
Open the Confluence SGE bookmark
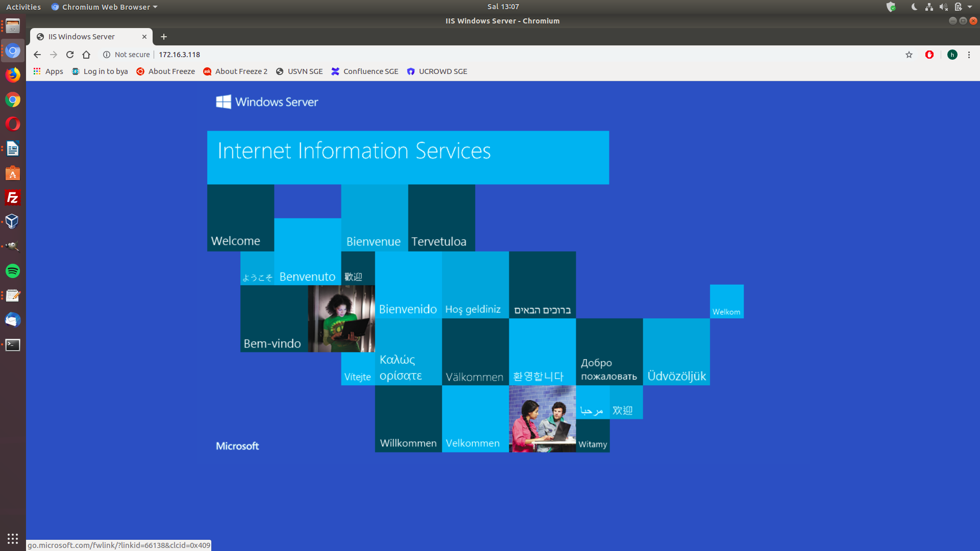pyautogui.click(x=365, y=71)
